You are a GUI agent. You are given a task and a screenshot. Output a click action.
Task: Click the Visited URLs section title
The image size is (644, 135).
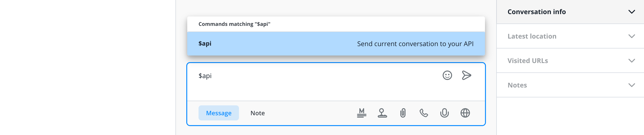pos(528,61)
